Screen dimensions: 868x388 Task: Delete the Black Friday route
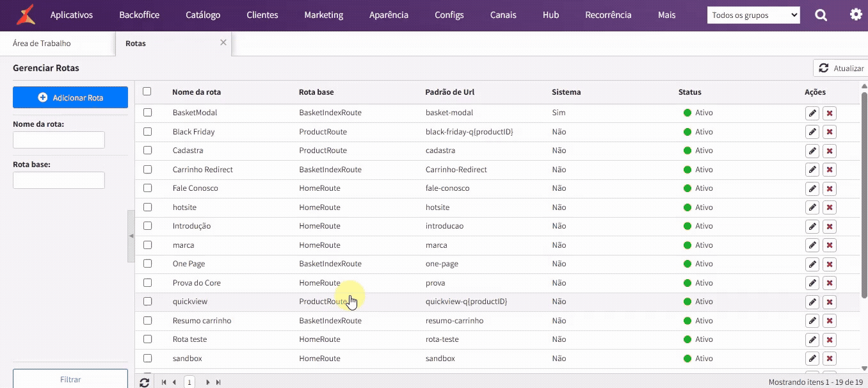[830, 132]
